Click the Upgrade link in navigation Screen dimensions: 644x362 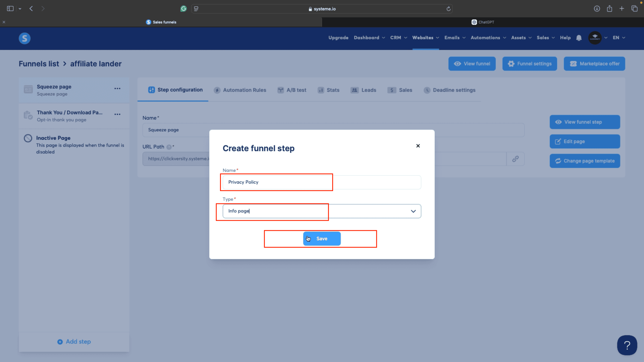point(338,38)
